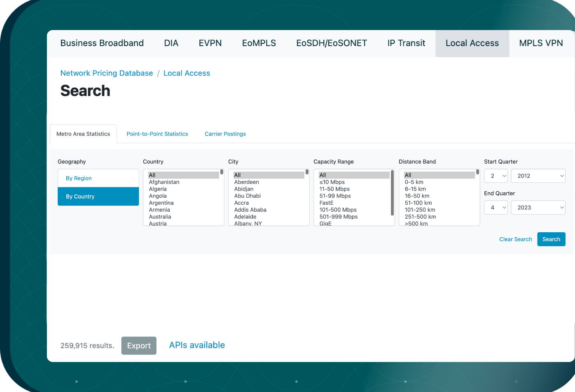Screen dimensions: 575x392
Task: Open the APIs available link
Action: coord(197,345)
